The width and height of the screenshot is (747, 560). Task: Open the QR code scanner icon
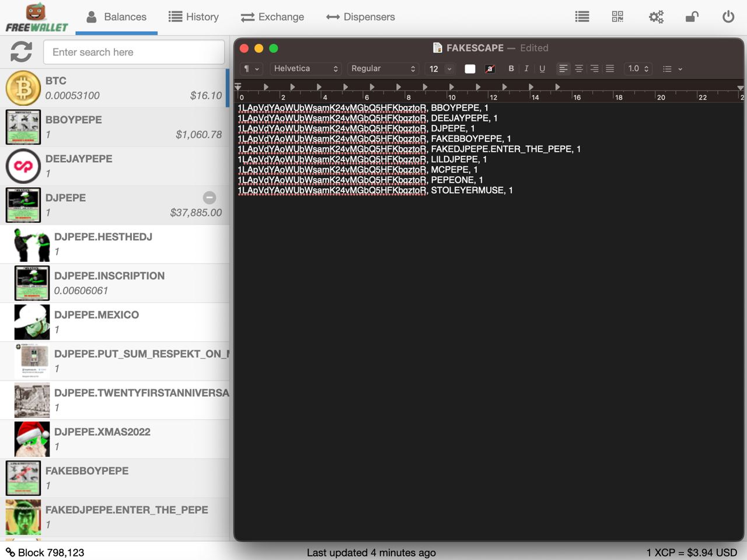tap(617, 17)
